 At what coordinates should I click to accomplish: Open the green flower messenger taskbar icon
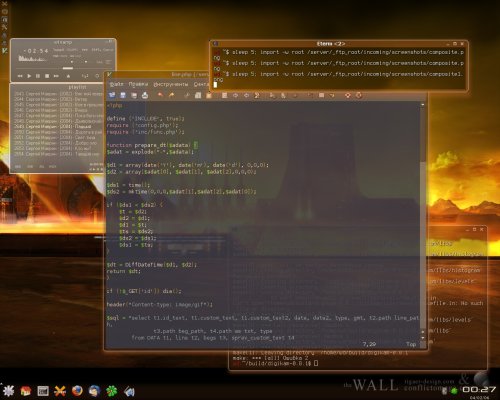[112, 391]
